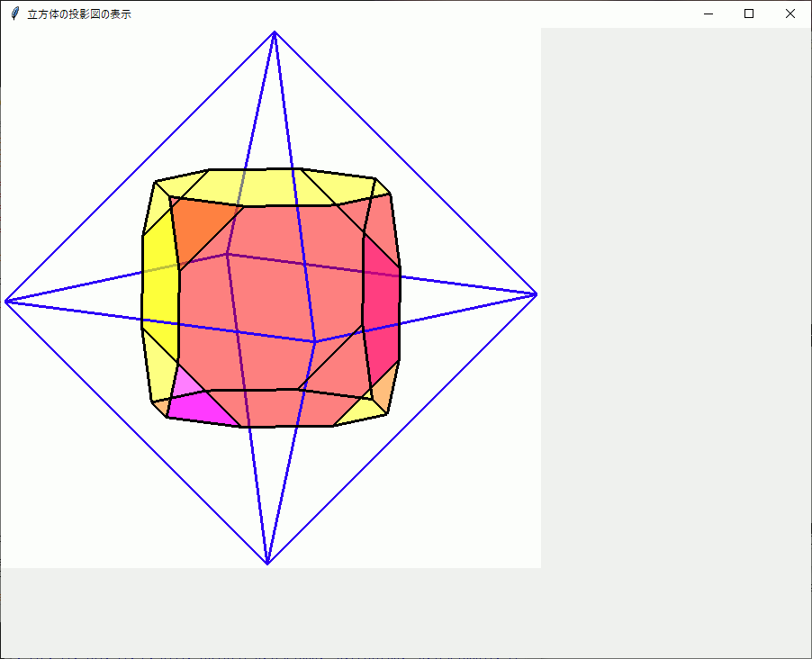Click the leftmost vertex of blue octahedron
Screen dimensions: 812x659
(5, 302)
